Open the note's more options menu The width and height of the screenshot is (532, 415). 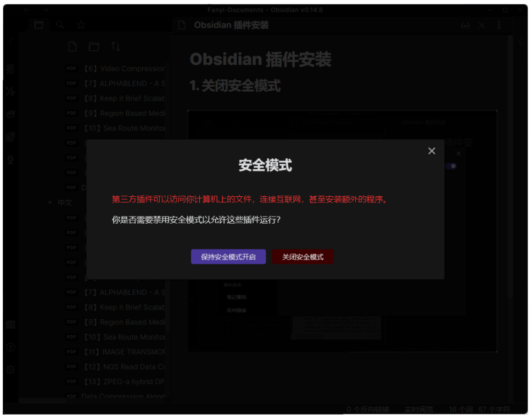coord(499,25)
